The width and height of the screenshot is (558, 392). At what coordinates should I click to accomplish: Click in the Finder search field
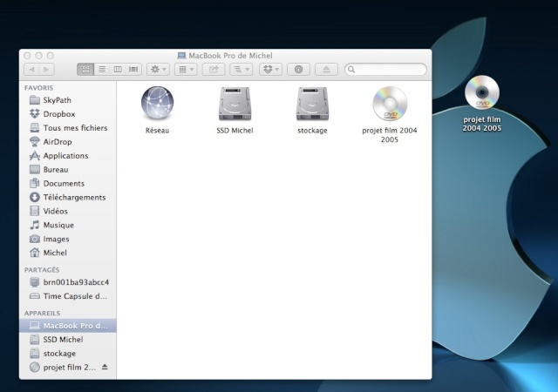385,70
